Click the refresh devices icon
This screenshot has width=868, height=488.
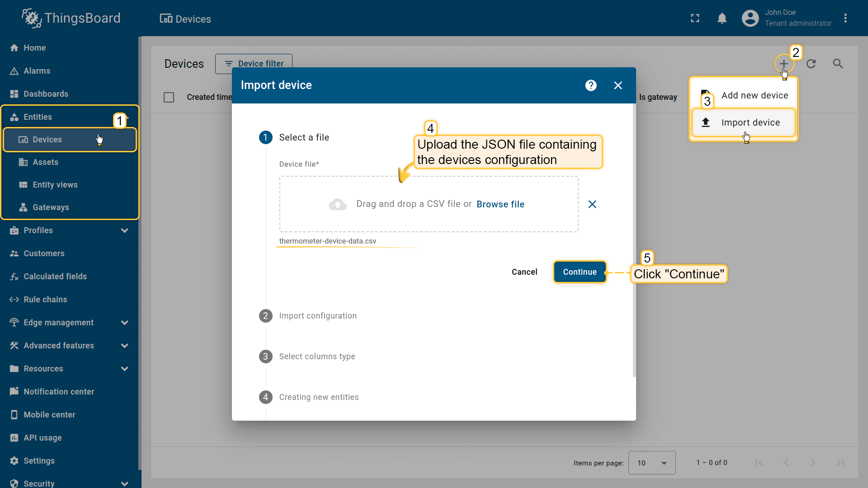coord(811,64)
